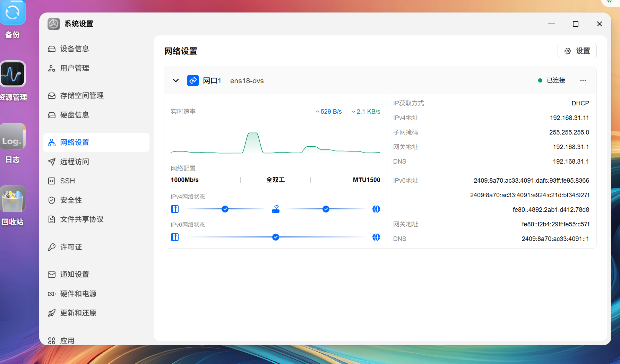Click the 设置 button in network settings
Image resolution: width=620 pixels, height=364 pixels.
577,51
